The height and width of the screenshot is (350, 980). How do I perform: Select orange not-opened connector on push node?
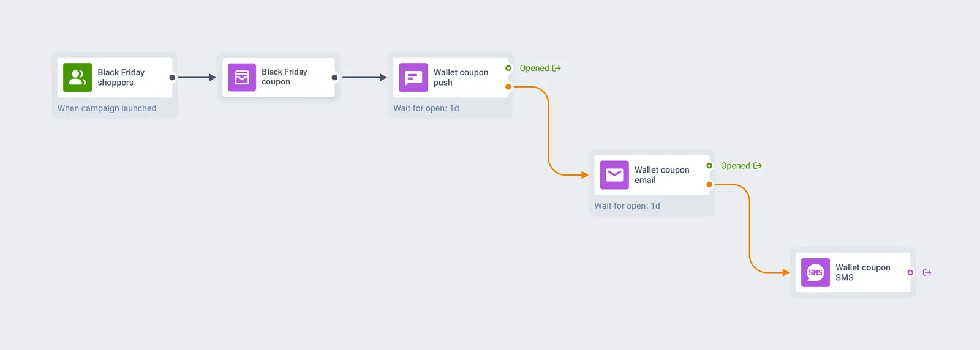point(508,87)
